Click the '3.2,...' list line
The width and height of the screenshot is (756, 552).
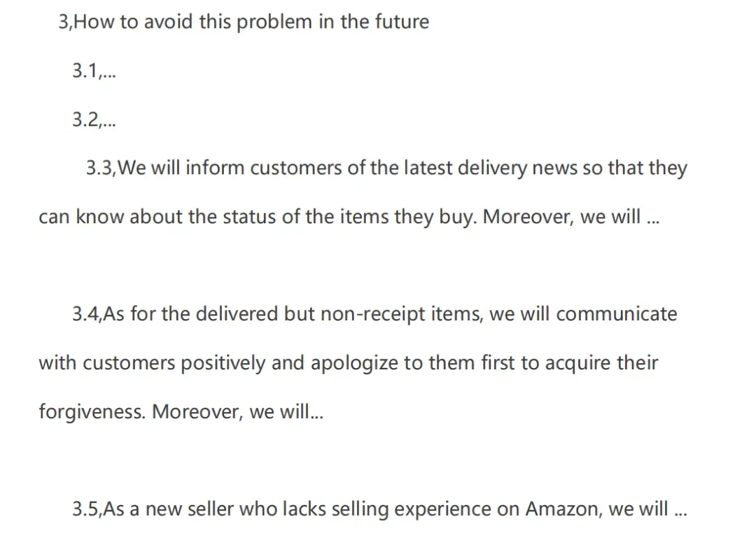pos(94,120)
